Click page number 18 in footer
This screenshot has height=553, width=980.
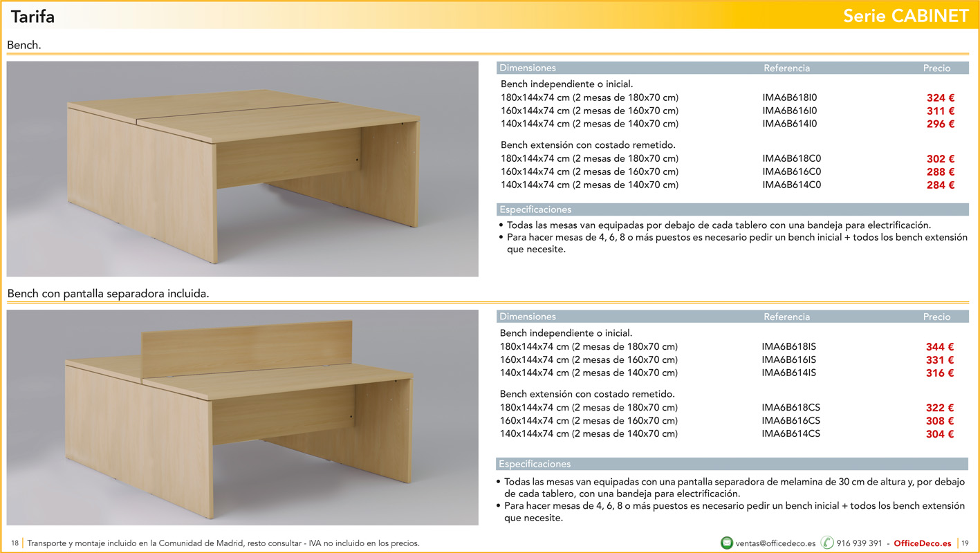click(x=15, y=543)
